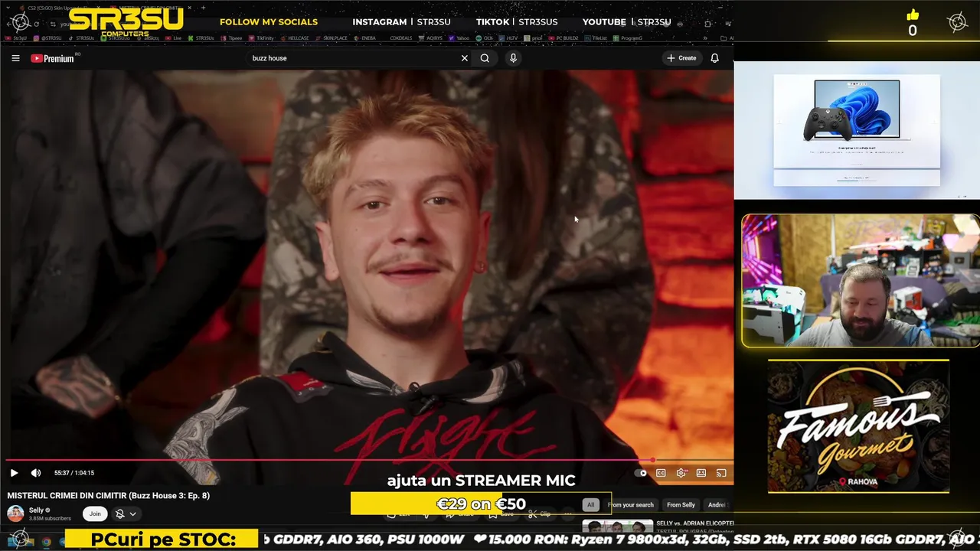
Task: Open the OLX bookmark
Action: (x=485, y=37)
